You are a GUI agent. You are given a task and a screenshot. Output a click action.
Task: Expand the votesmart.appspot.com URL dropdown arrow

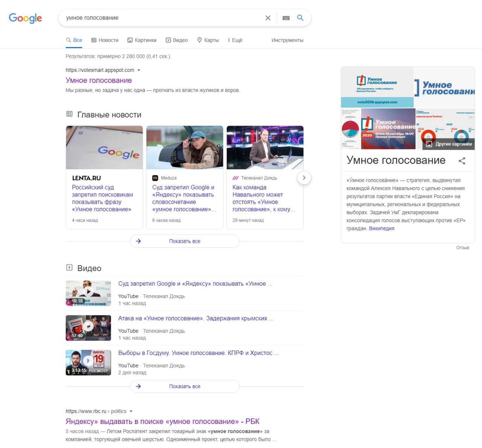139,70
